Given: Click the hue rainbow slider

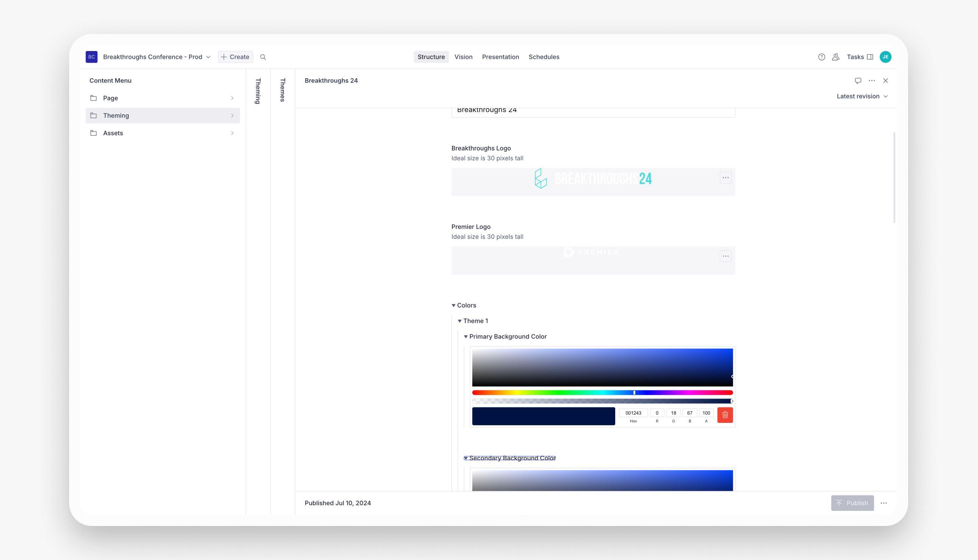Looking at the screenshot, I should pyautogui.click(x=602, y=393).
